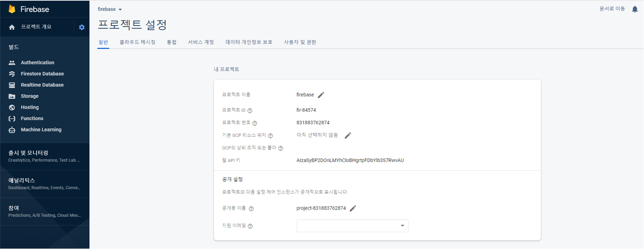
Task: Expand the 참여 section
Action: [x=45, y=211]
